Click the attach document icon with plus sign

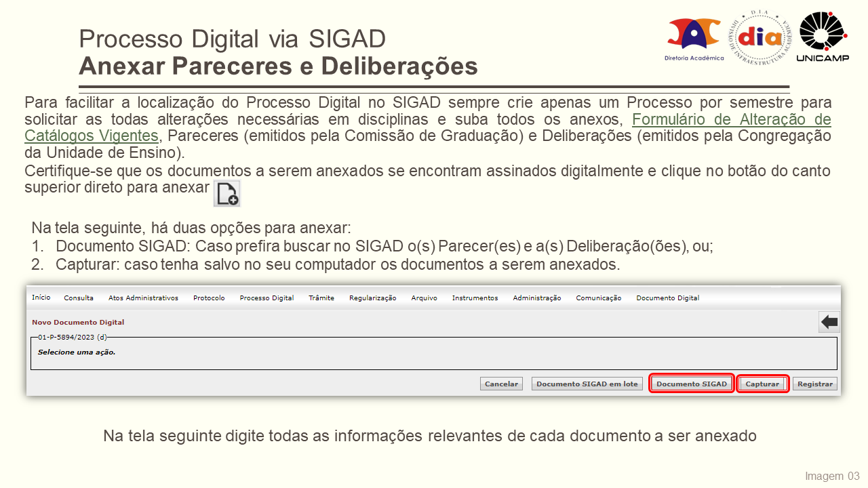click(227, 193)
